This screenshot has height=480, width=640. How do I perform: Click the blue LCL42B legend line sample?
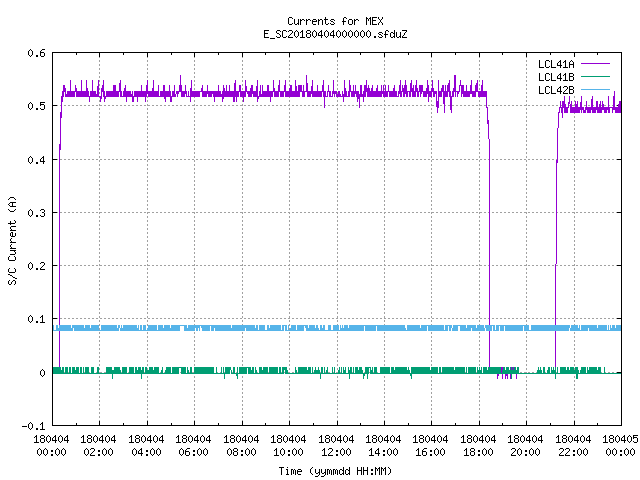click(595, 89)
